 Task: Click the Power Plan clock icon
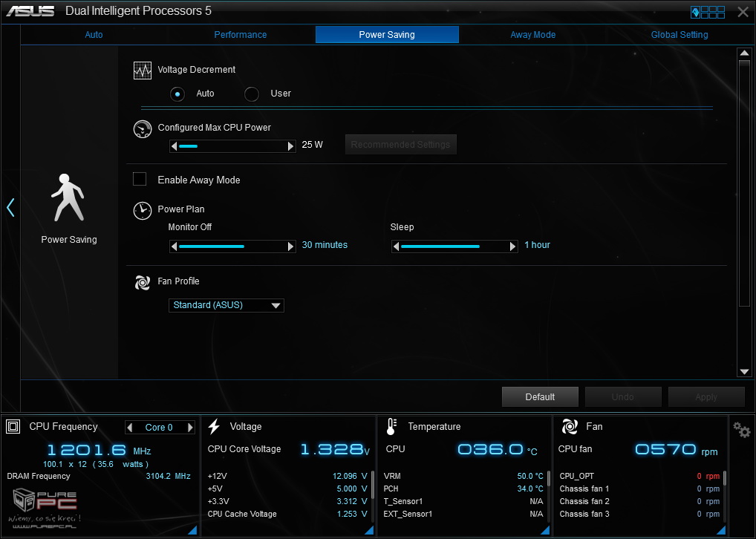coord(143,211)
